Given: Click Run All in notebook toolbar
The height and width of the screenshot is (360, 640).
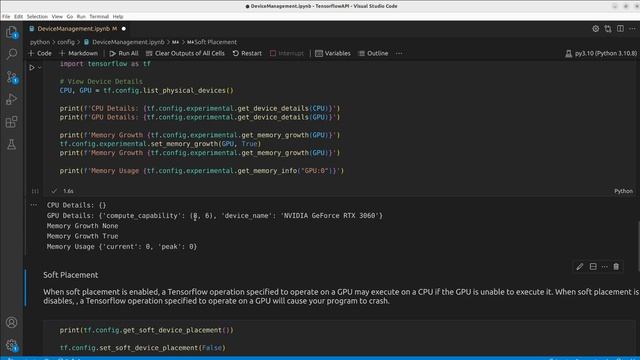Looking at the screenshot, I should 124,53.
